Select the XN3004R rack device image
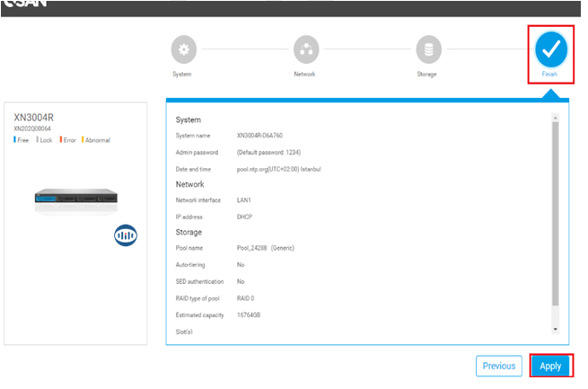Image resolution: width=588 pixels, height=389 pixels. click(x=76, y=200)
